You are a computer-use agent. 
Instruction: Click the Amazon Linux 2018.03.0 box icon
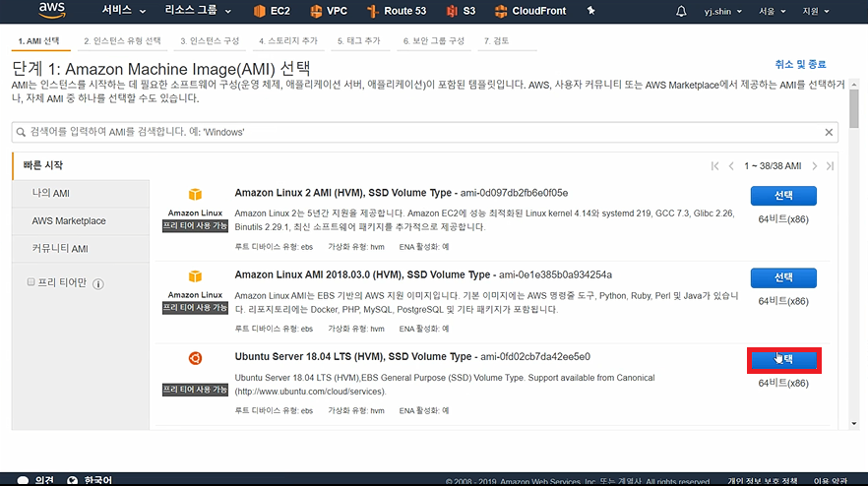tap(195, 276)
